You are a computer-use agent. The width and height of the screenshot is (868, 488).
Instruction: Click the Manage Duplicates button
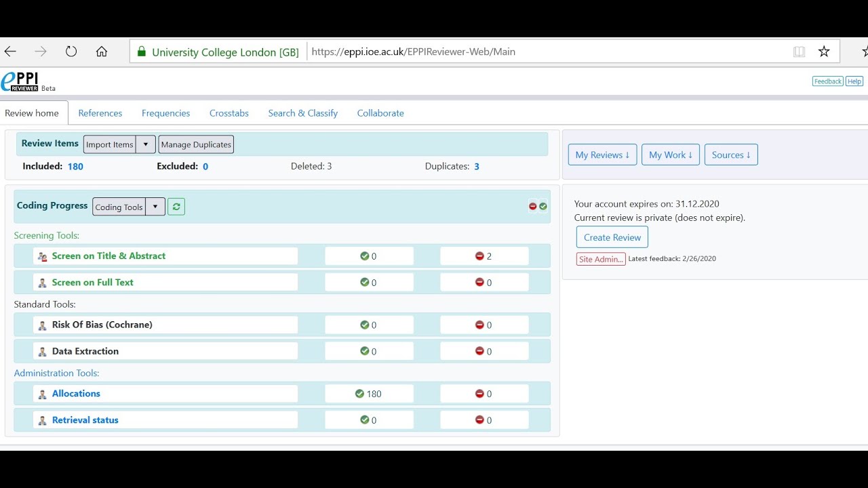196,144
